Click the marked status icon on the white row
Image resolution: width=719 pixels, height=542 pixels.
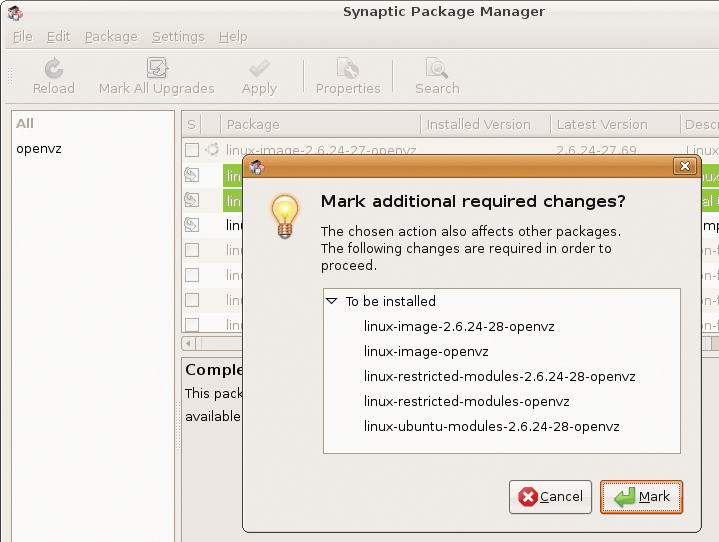[x=192, y=225]
